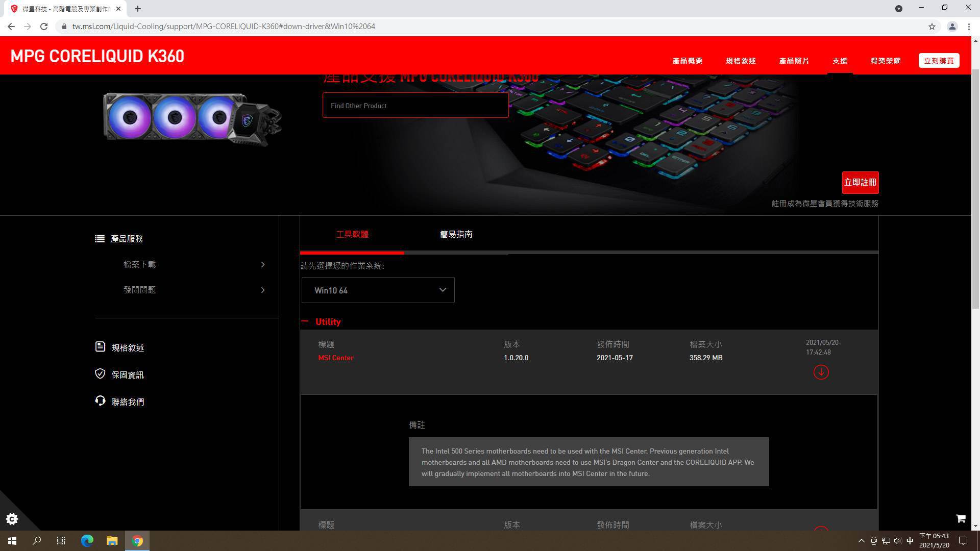The width and height of the screenshot is (980, 551).
Task: Click the MSI Center download arrow icon
Action: point(821,372)
